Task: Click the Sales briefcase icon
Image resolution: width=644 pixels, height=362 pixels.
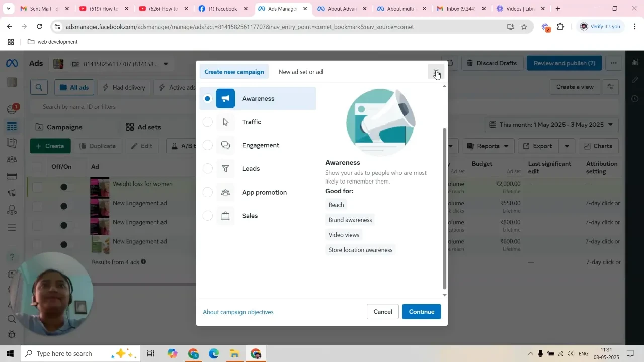Action: coord(225,216)
